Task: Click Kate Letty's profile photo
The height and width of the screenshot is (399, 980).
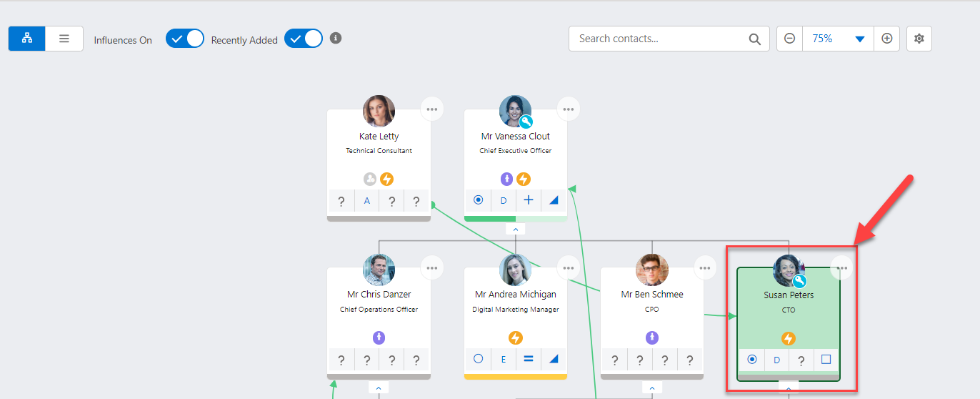Action: (x=379, y=112)
